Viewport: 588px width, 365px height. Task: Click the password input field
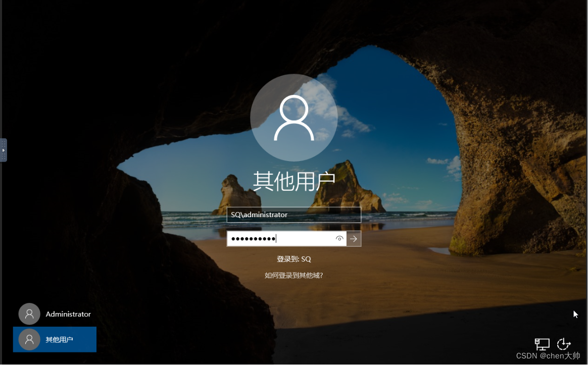pos(286,239)
